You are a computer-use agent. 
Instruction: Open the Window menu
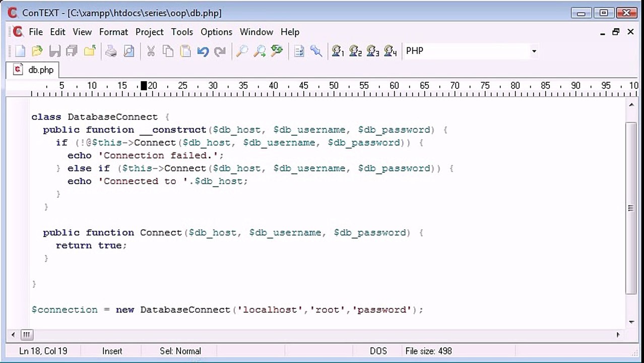click(256, 32)
